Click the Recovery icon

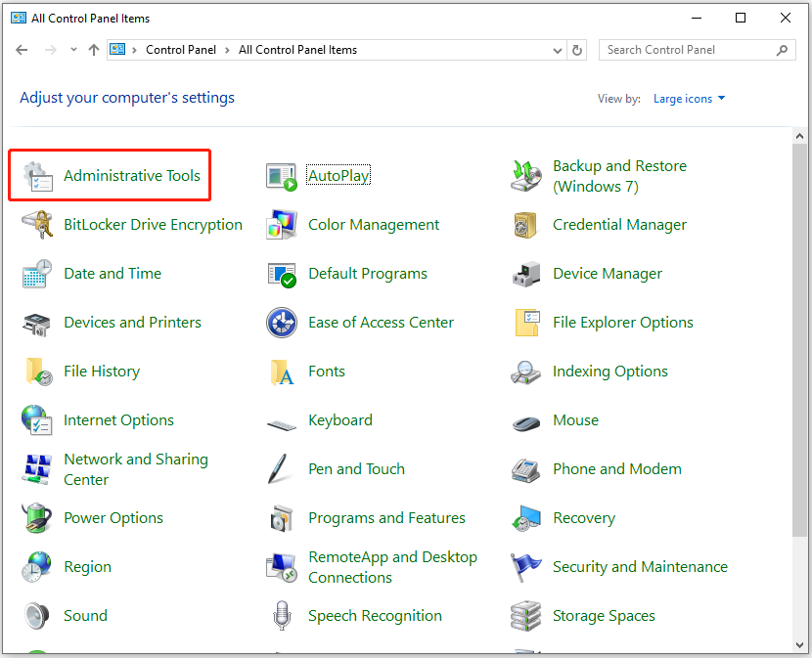pyautogui.click(x=525, y=519)
